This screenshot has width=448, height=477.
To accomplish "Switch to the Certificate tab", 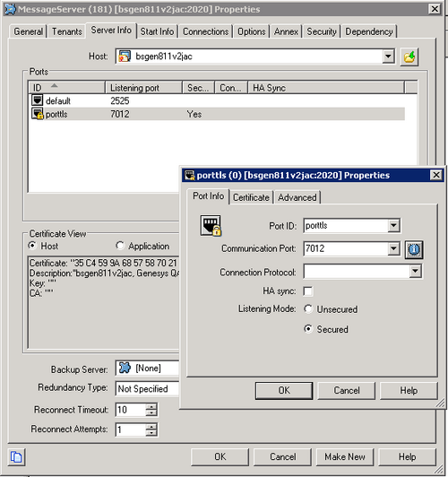I will [x=251, y=197].
